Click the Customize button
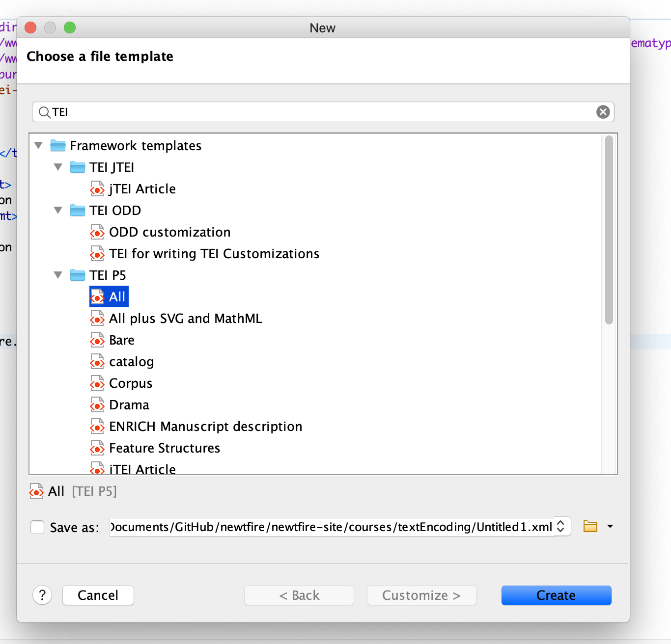Screen dimensions: 671x644 (x=421, y=595)
